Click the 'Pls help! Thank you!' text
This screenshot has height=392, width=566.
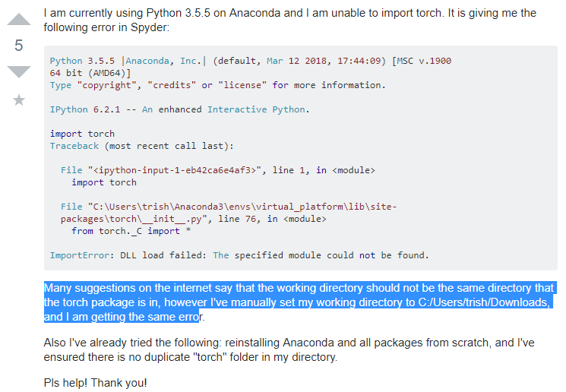point(96,383)
